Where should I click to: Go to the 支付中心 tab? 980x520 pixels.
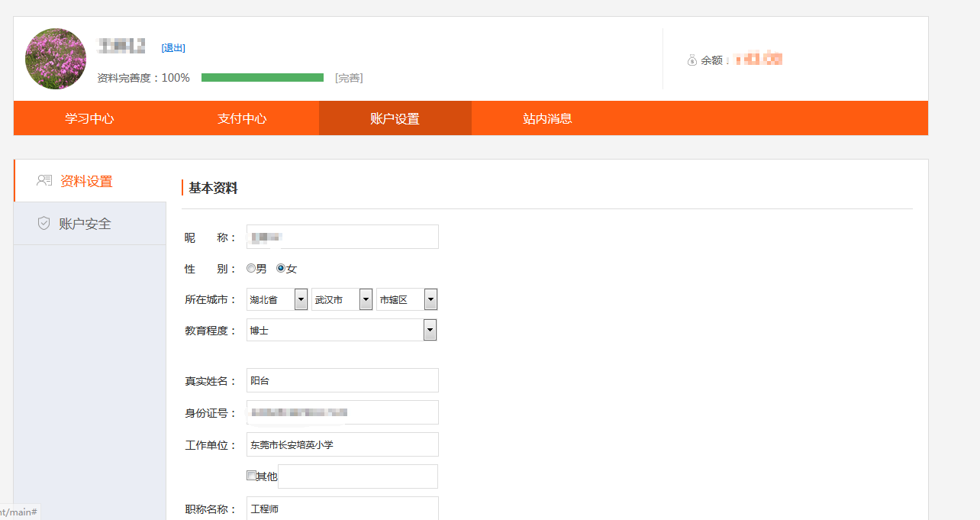pos(242,118)
